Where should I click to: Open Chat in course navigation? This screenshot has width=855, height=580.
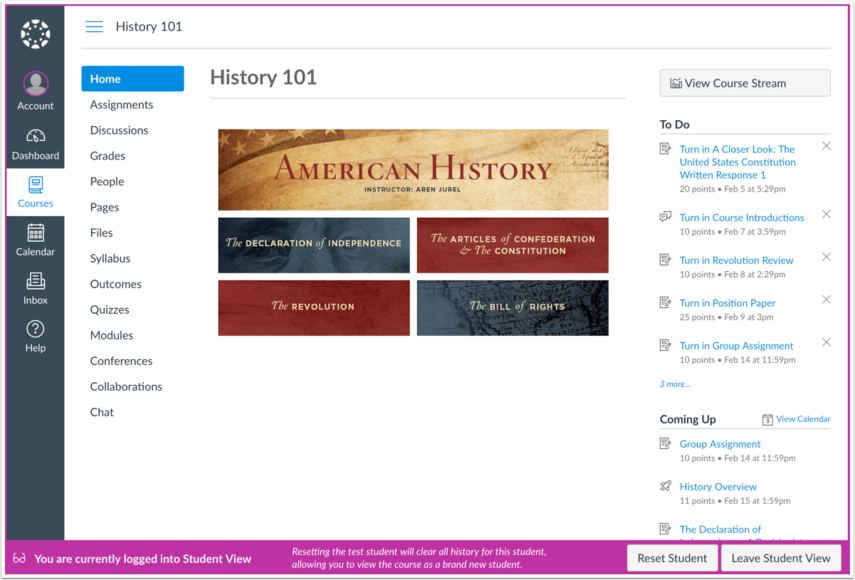tap(102, 412)
